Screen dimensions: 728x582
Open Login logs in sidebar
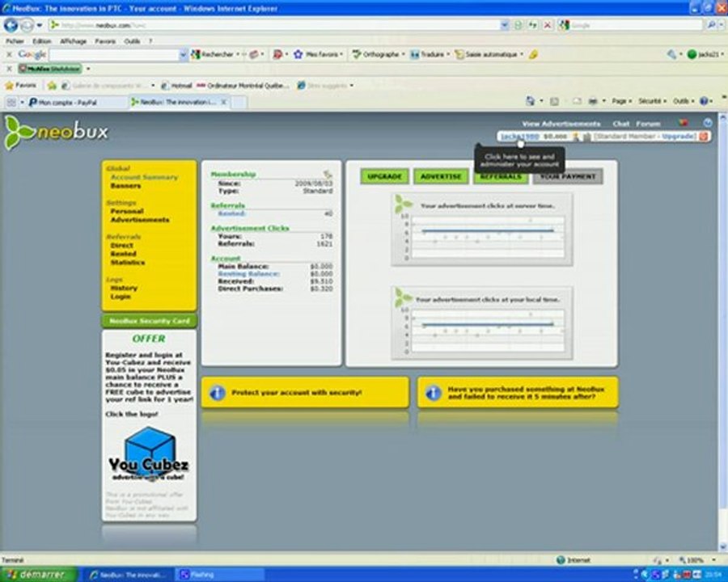(121, 297)
